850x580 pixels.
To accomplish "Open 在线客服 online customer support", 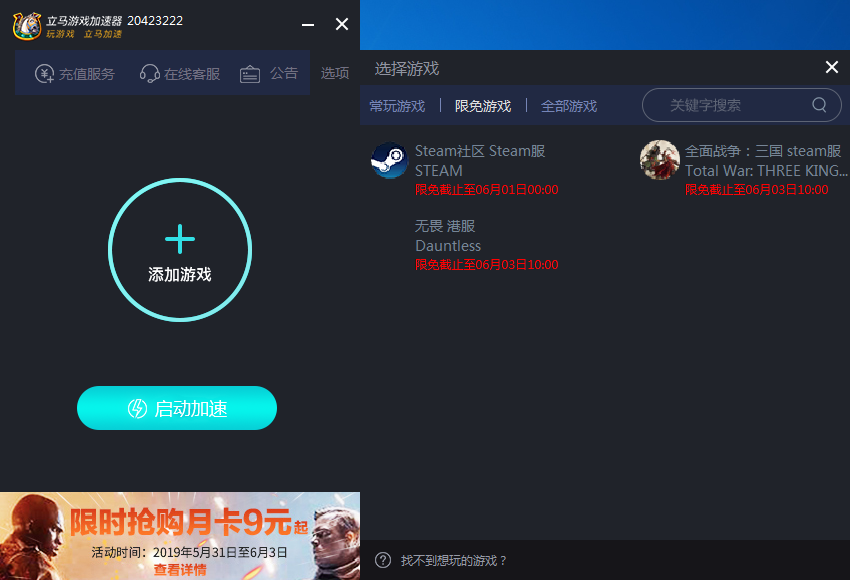I will (178, 73).
